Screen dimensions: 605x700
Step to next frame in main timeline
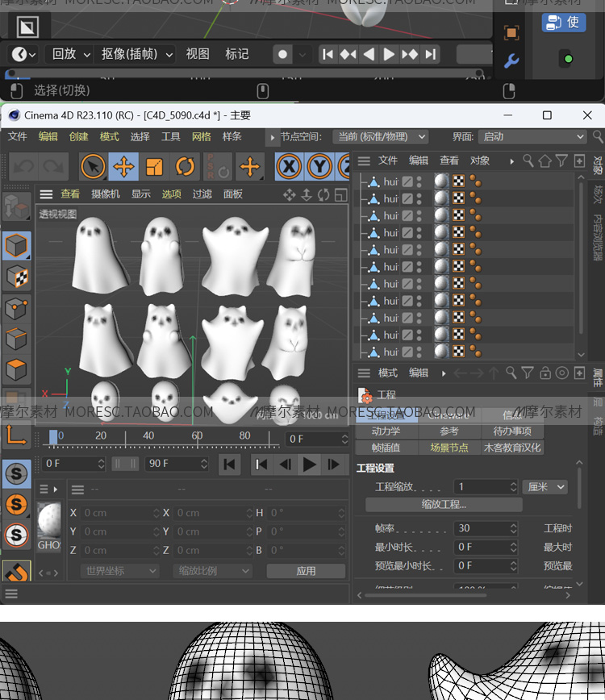[x=333, y=465]
